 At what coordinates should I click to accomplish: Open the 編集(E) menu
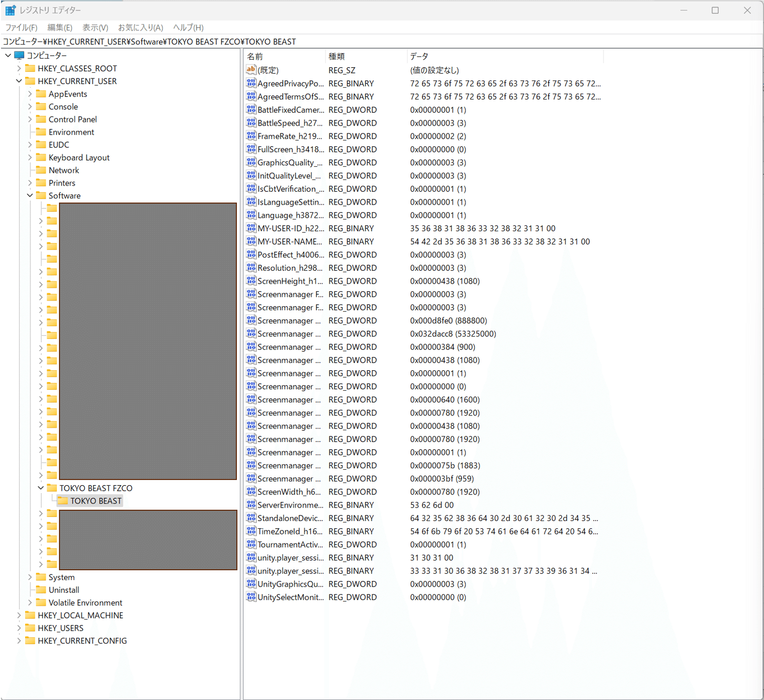(x=60, y=27)
